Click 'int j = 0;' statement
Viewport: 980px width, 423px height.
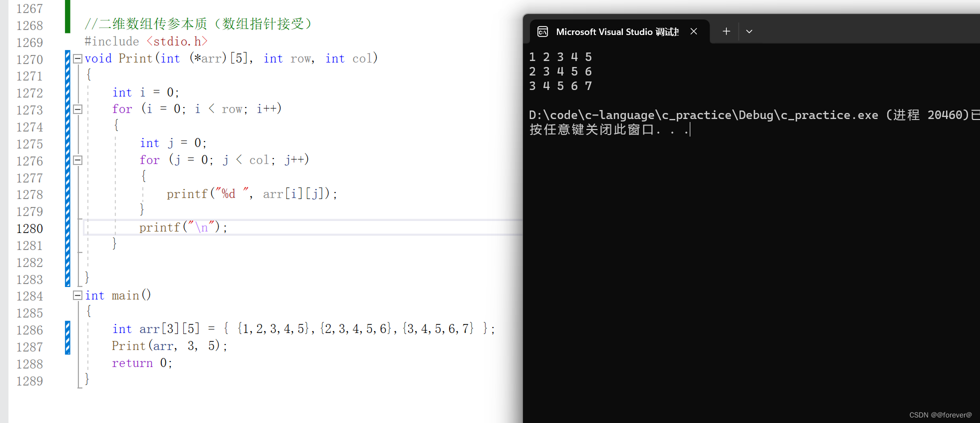[x=173, y=143]
